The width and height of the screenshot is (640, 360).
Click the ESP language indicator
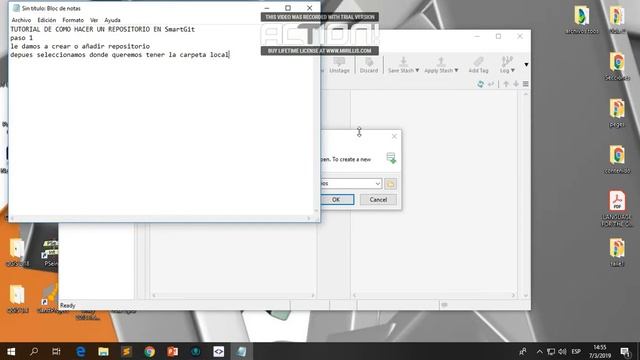(576, 351)
